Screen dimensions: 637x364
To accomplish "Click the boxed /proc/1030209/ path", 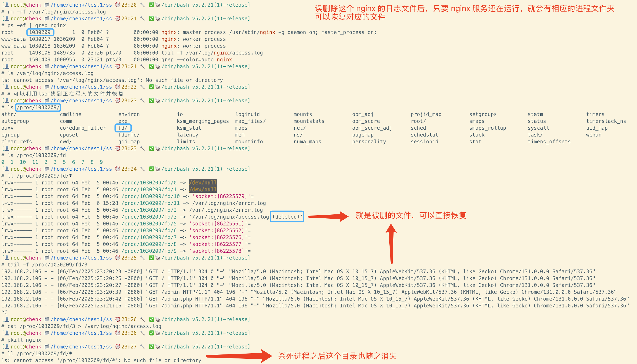I will pyautogui.click(x=38, y=107).
